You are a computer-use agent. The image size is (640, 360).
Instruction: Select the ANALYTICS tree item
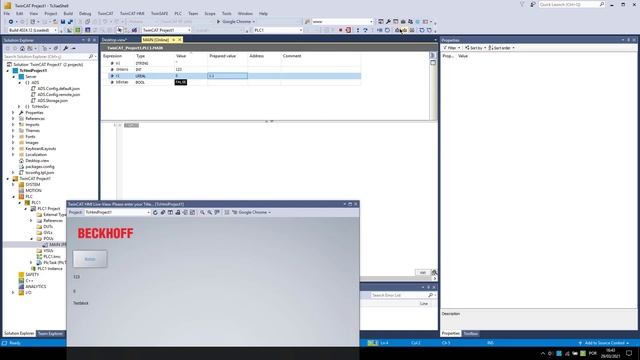[36, 287]
